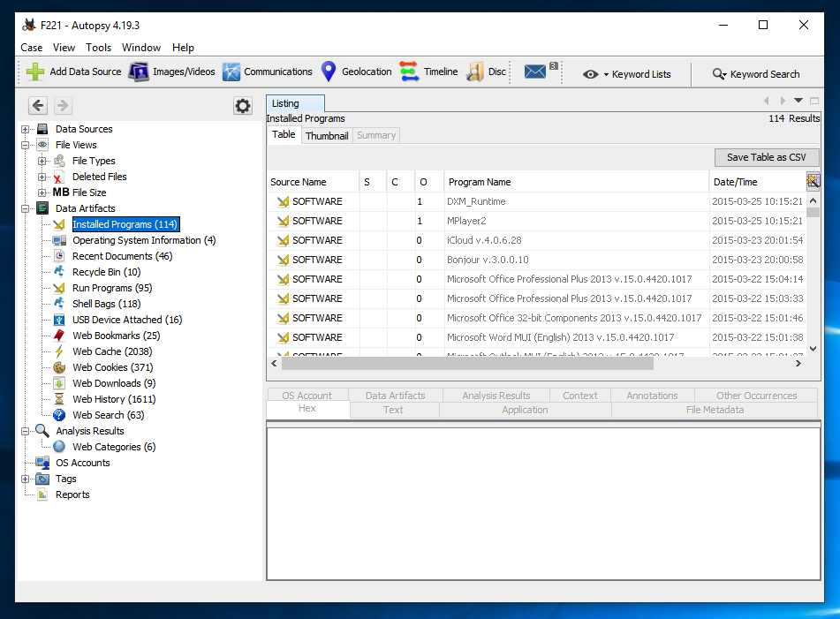The width and height of the screenshot is (840, 619).
Task: Switch to the Thumbnail tab
Action: coord(327,136)
